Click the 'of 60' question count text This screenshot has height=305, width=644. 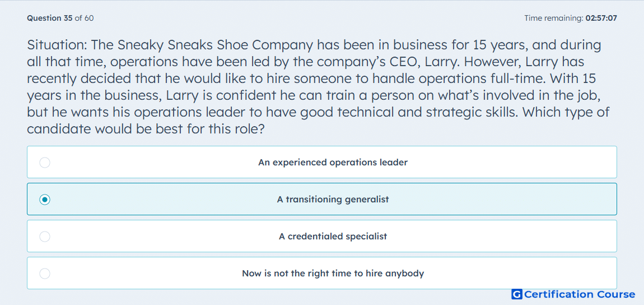click(84, 18)
